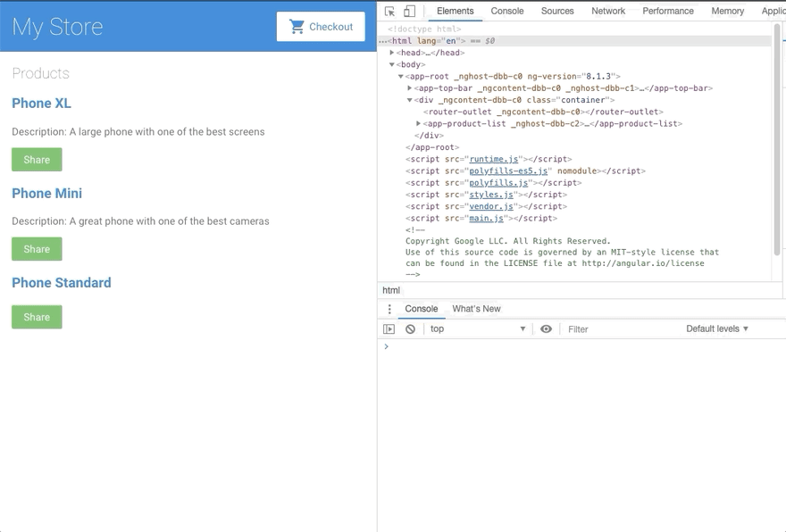Image resolution: width=786 pixels, height=532 pixels.
Task: Open the Sources tab
Action: tap(557, 11)
